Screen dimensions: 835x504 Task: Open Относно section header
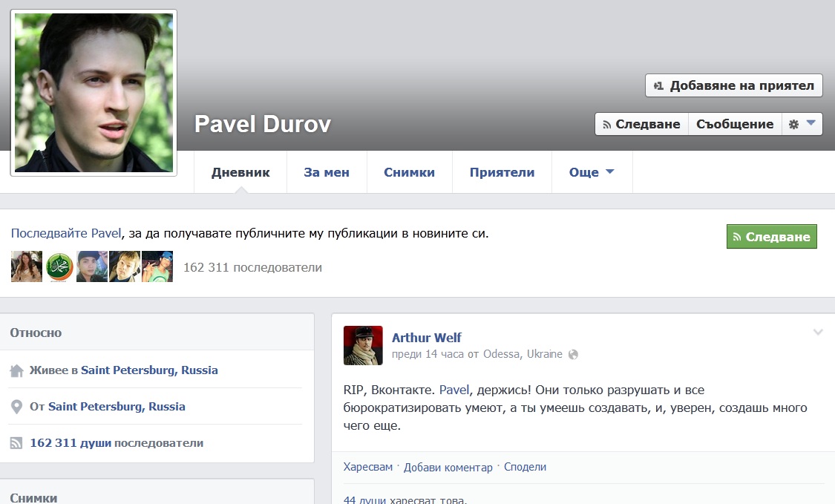click(x=36, y=333)
